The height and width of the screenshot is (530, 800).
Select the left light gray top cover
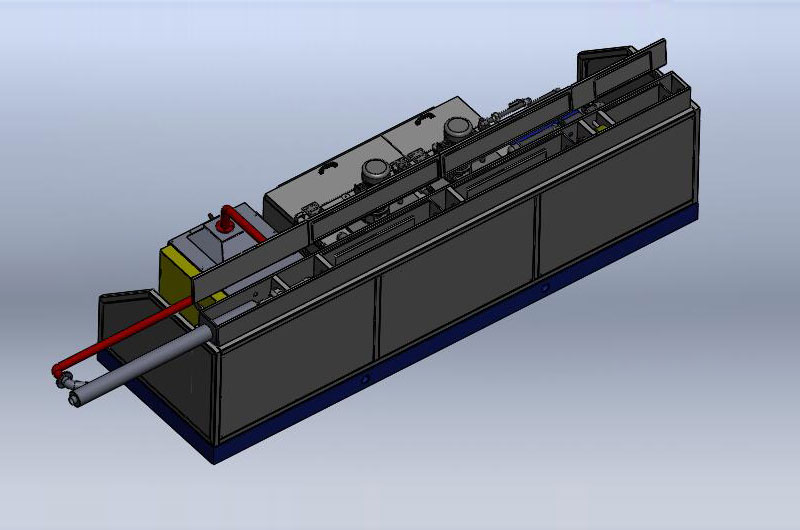coord(320,185)
